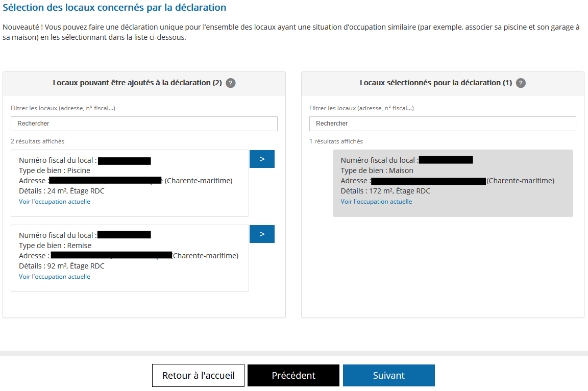This screenshot has height=391, width=588.
Task: Click the right panel Rechercher filter field
Action: [442, 124]
